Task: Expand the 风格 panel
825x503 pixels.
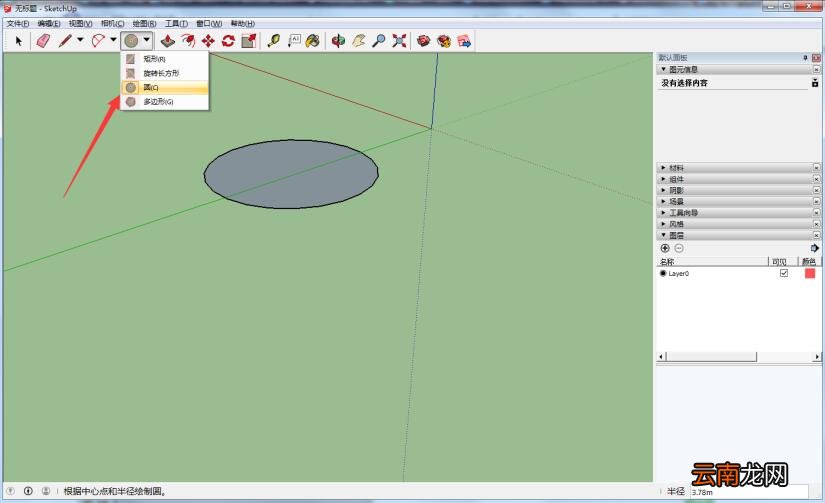Action: point(739,224)
